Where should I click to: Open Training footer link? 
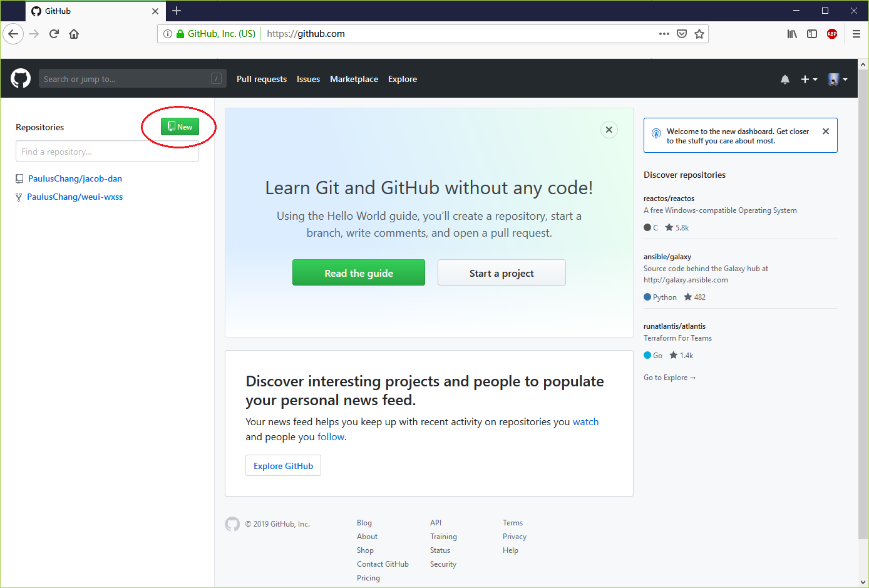click(x=443, y=537)
